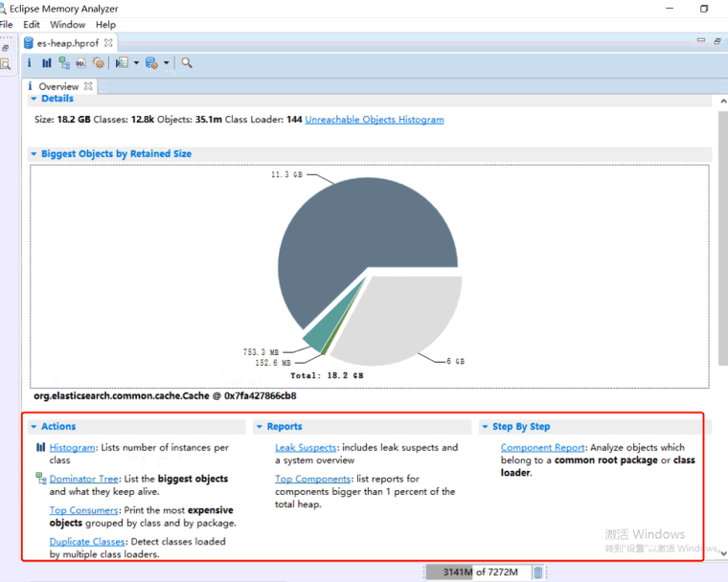Click the es-heap.hprof heap dump icon
The height and width of the screenshot is (582, 728).
pos(29,43)
